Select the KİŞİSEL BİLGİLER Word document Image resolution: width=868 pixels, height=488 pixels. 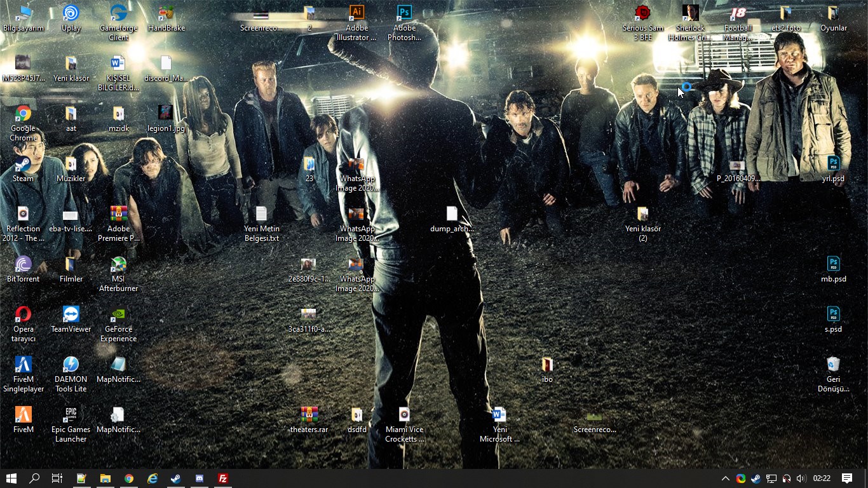(x=118, y=73)
